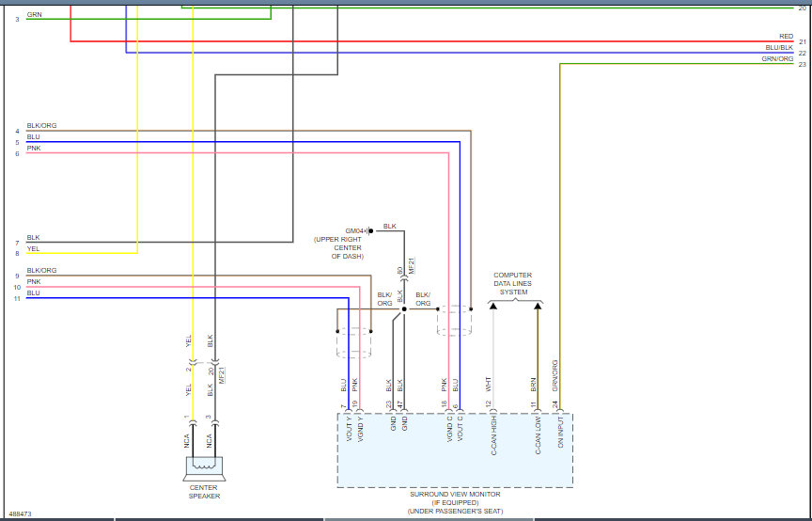The width and height of the screenshot is (812, 521).
Task: Click the WHT wire label at pin 12
Action: coord(489,384)
